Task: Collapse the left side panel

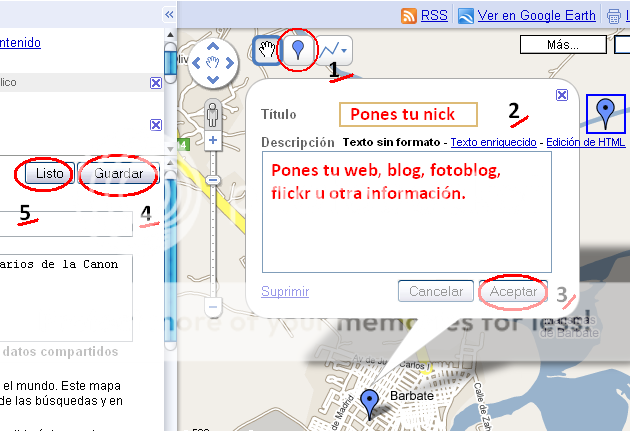Action: [x=169, y=15]
